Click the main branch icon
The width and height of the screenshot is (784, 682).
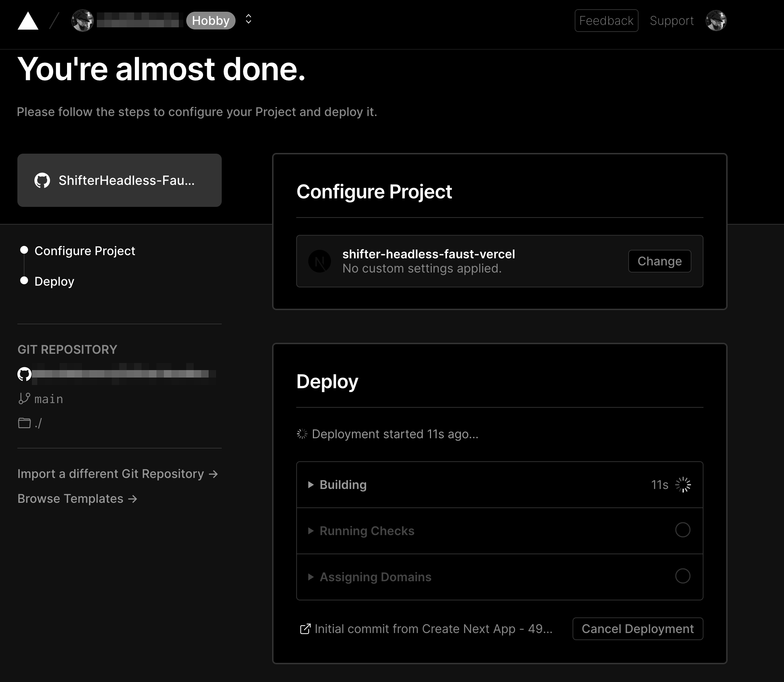click(x=24, y=398)
